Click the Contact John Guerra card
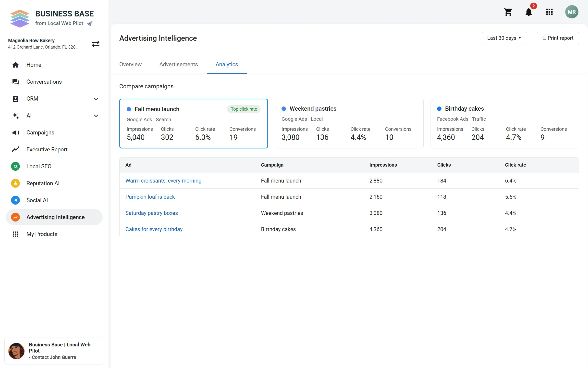The width and height of the screenshot is (588, 368). point(54,351)
